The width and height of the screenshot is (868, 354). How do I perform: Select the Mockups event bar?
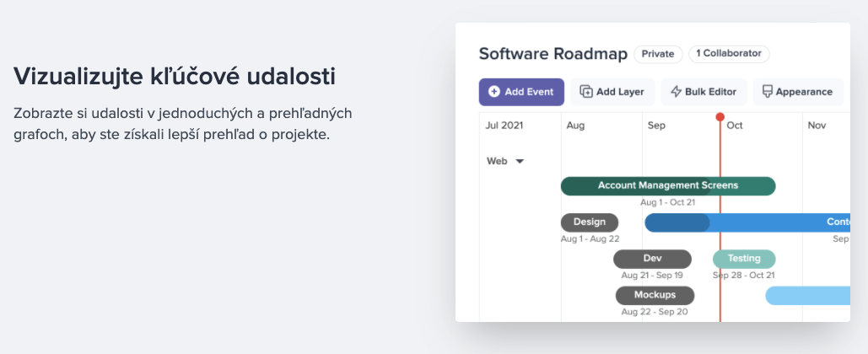[655, 295]
